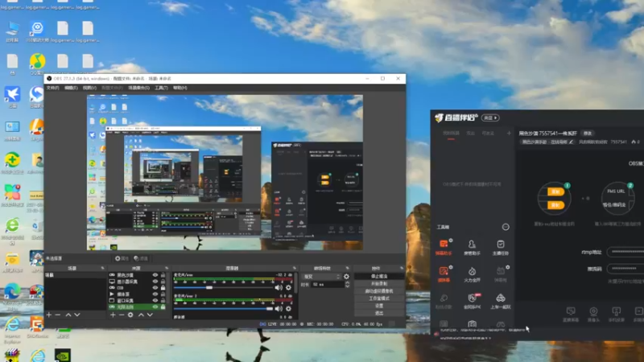Toggle lock on 媒体源 source

[163, 294]
